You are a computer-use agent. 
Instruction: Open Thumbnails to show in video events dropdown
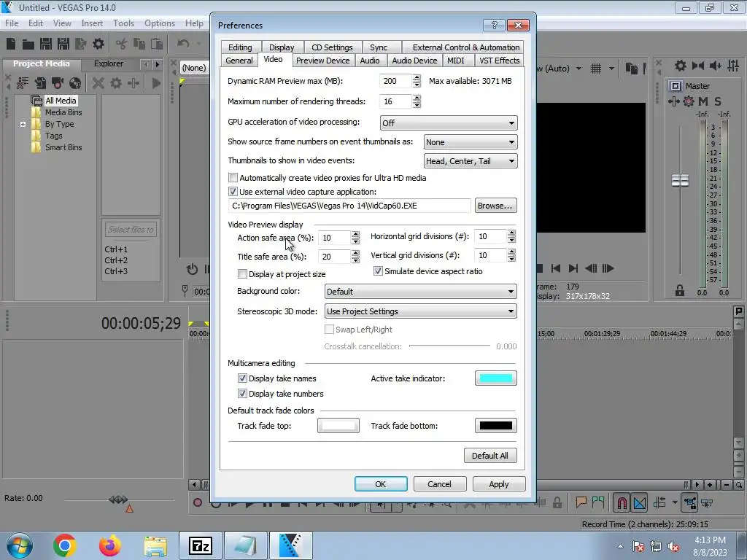tap(471, 161)
